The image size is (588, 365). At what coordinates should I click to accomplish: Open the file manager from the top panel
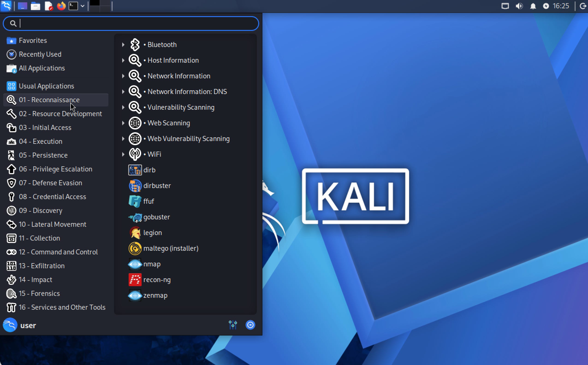point(35,6)
